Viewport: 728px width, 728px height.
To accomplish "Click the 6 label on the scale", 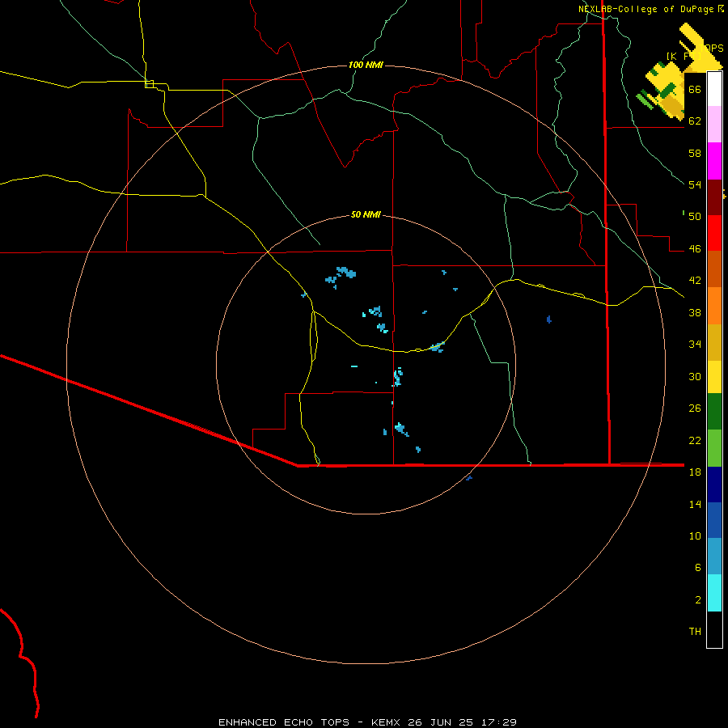I will pyautogui.click(x=697, y=568).
